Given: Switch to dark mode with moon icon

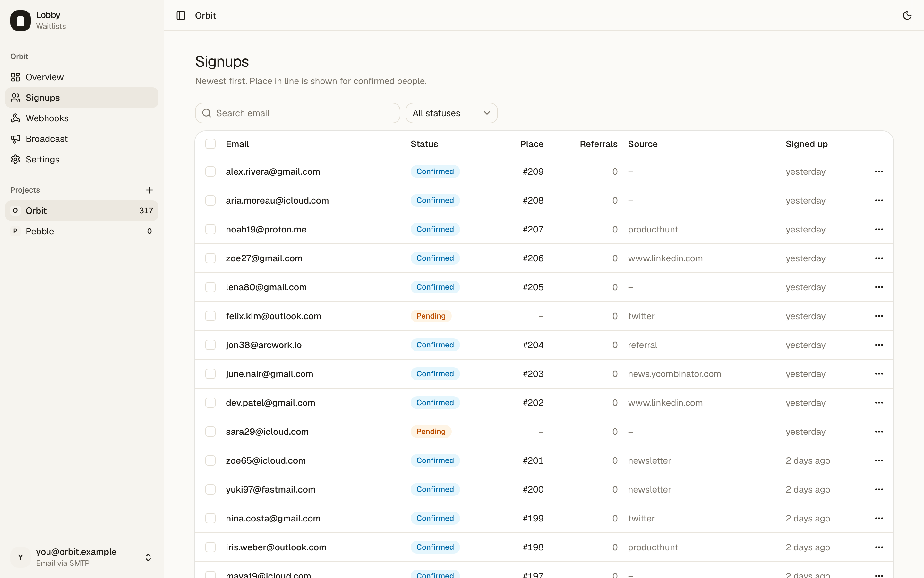Looking at the screenshot, I should click(x=907, y=15).
